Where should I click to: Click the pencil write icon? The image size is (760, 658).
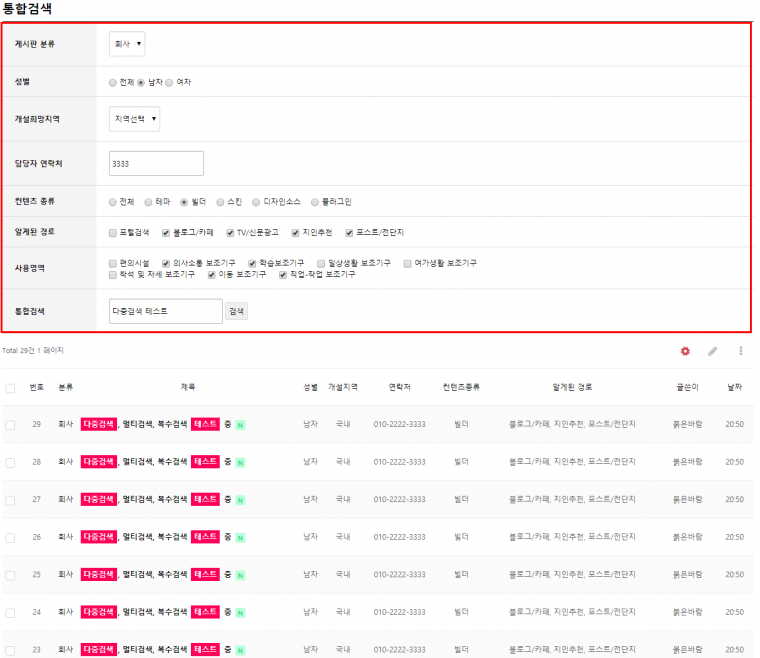[x=713, y=351]
